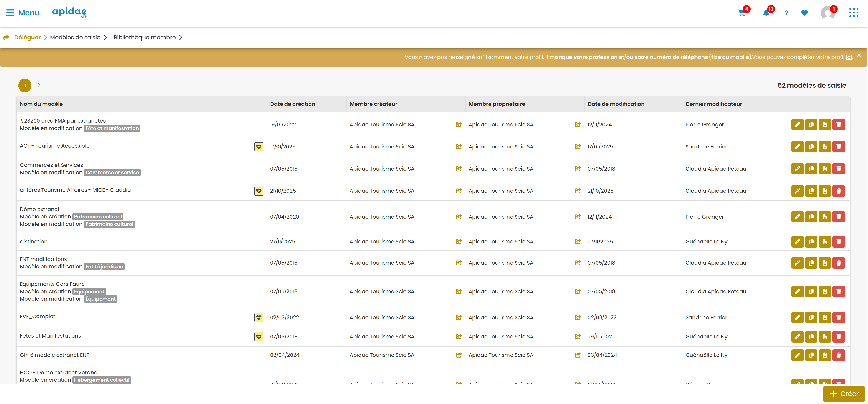Delete the Démo extranet model

click(x=839, y=217)
